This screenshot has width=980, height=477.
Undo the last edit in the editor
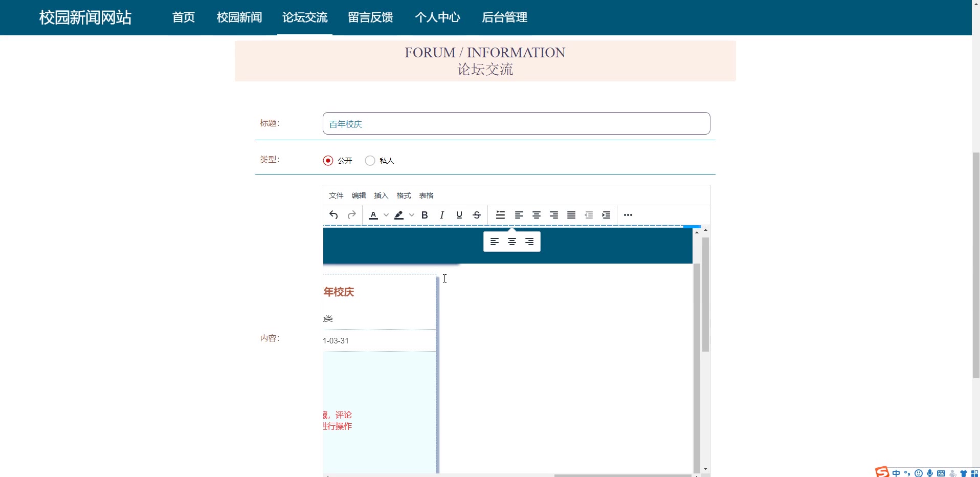click(333, 215)
